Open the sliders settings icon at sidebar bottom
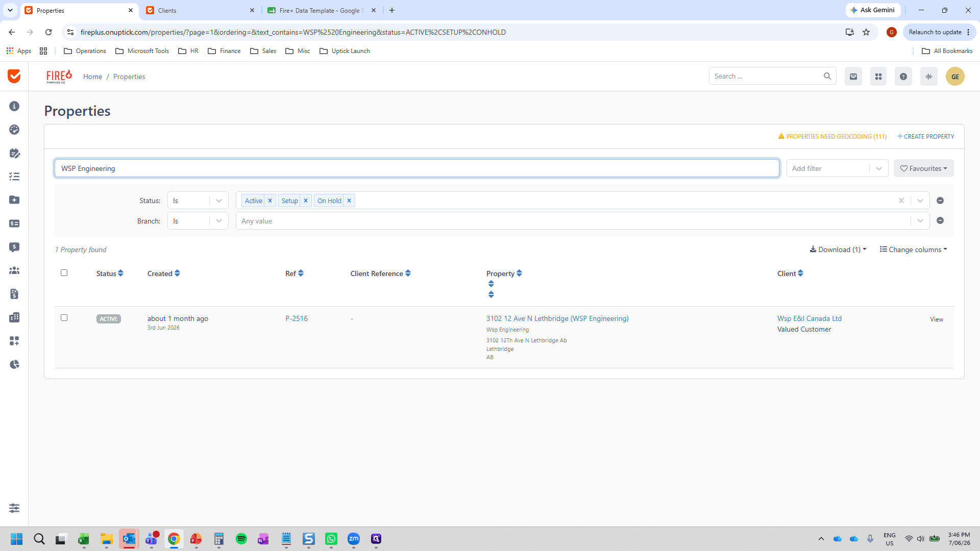The height and width of the screenshot is (551, 980). tap(14, 508)
